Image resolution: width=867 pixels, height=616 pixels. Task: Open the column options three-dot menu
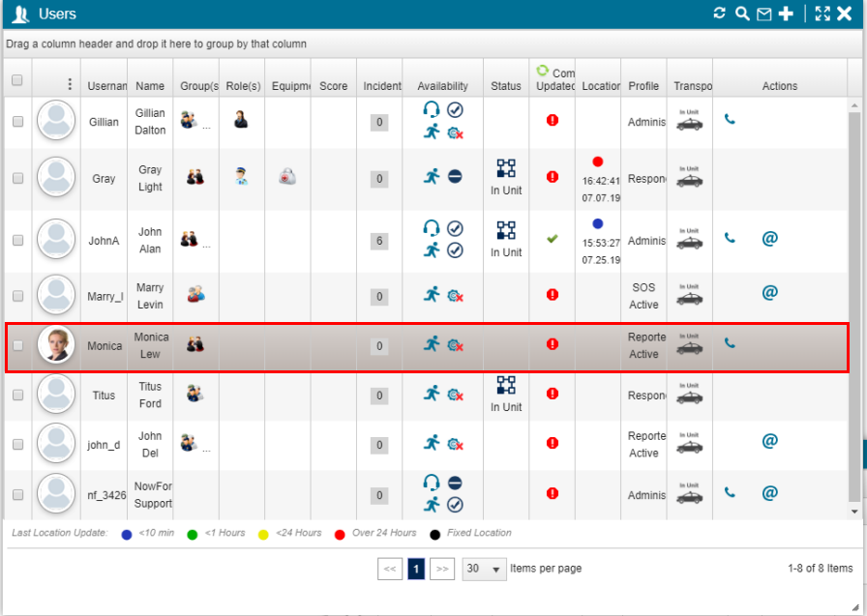click(x=69, y=84)
